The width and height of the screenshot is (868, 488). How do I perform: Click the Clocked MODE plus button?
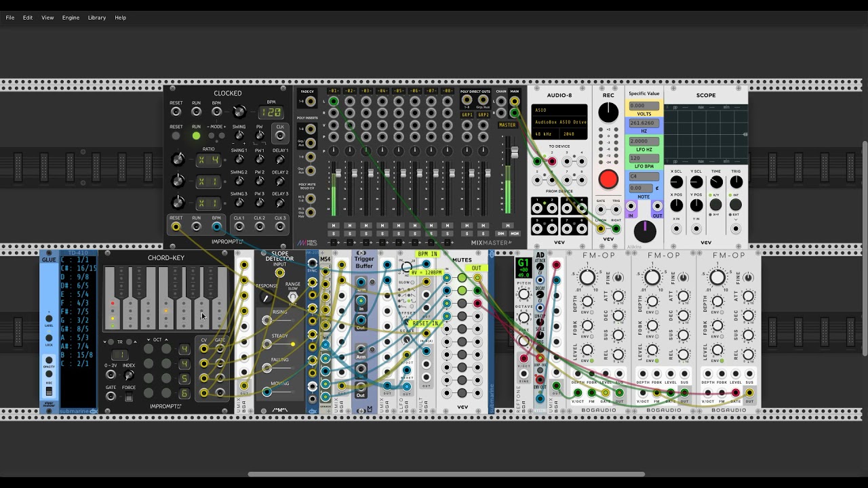pyautogui.click(x=221, y=136)
